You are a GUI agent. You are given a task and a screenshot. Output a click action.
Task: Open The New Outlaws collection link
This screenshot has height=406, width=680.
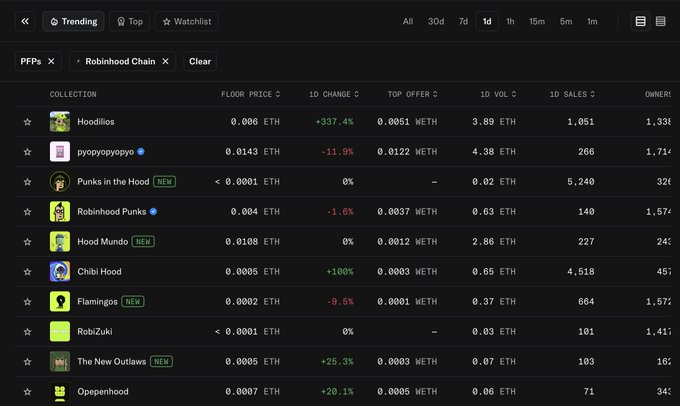(x=111, y=361)
